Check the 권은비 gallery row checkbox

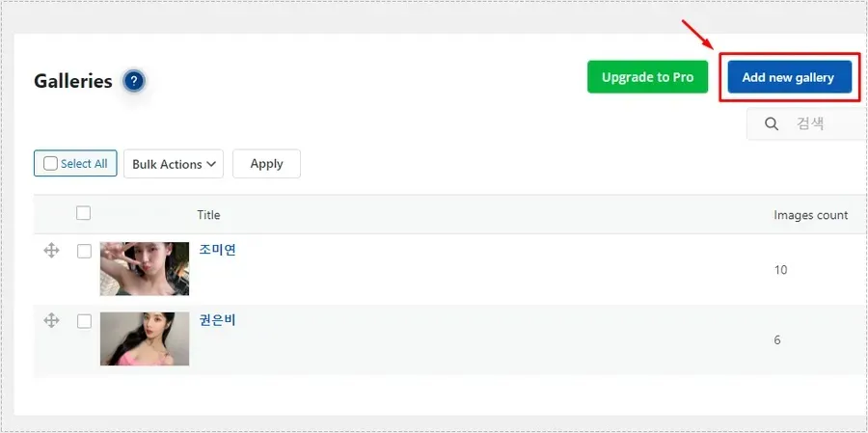pyautogui.click(x=84, y=321)
